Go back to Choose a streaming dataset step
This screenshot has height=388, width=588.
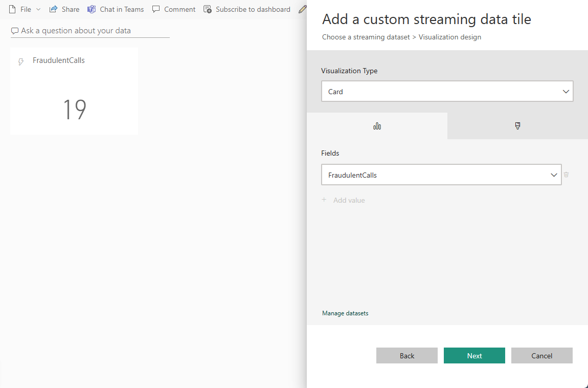pos(366,37)
